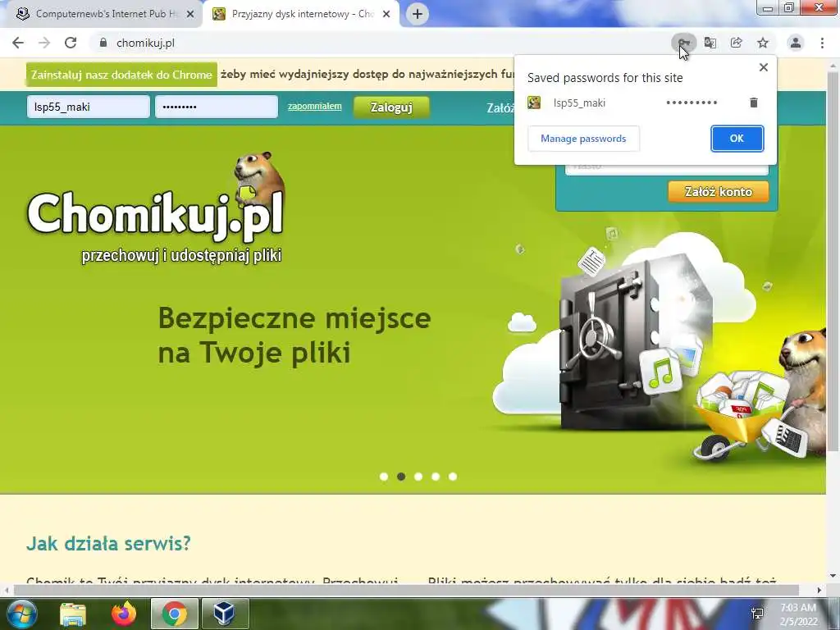This screenshot has width=840, height=630.
Task: Click the horizontal scrollbar thumb
Action: (x=404, y=590)
